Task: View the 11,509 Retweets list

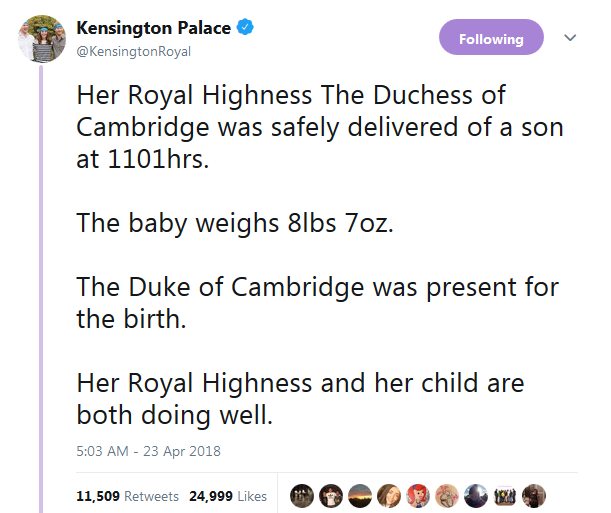Action: tap(127, 496)
